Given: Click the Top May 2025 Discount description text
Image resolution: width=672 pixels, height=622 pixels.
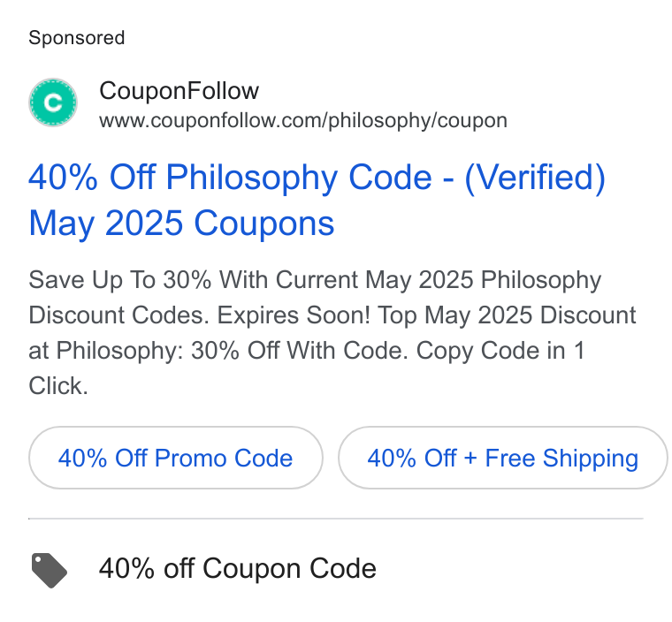Looking at the screenshot, I should coord(507,315).
